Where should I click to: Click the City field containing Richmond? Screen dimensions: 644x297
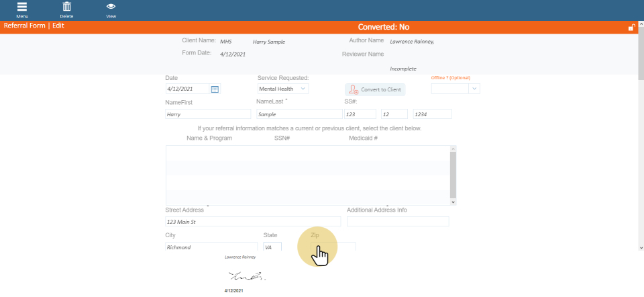click(211, 247)
